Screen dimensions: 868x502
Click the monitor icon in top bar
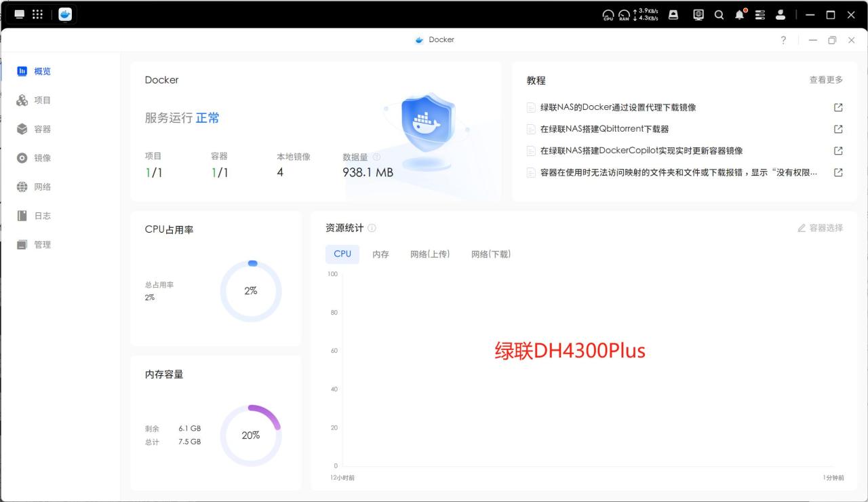[698, 14]
